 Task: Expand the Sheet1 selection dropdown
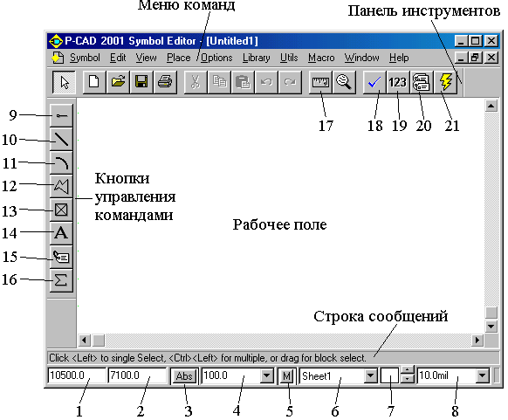(x=370, y=376)
